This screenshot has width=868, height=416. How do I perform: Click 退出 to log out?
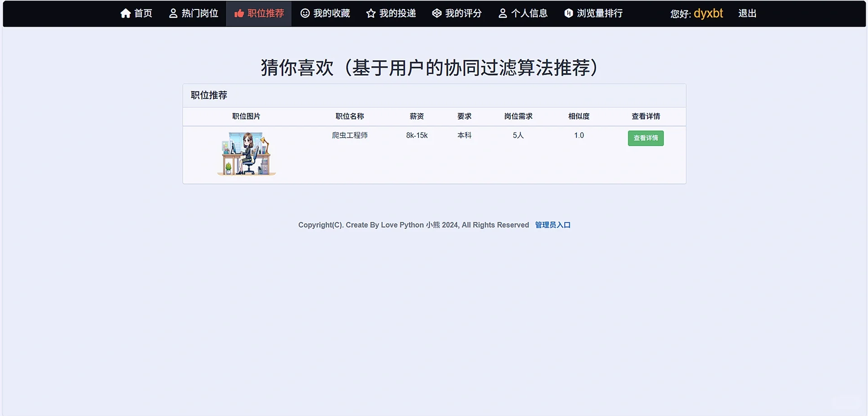point(747,14)
